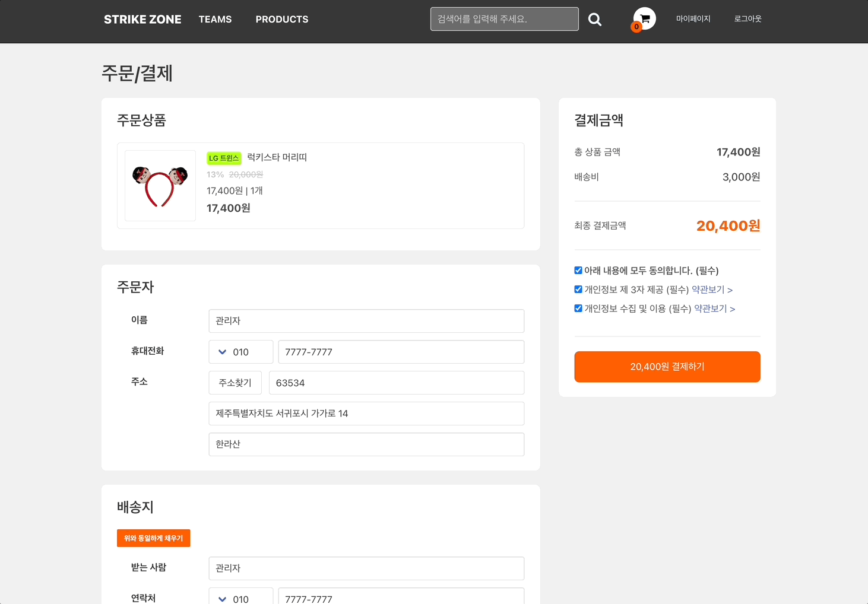Click the LG 트윈스 team badge

223,158
